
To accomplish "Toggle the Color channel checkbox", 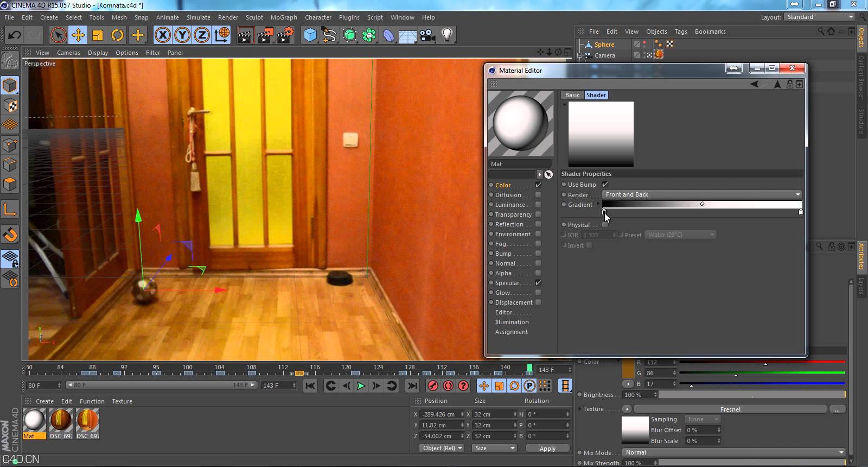I will [538, 185].
